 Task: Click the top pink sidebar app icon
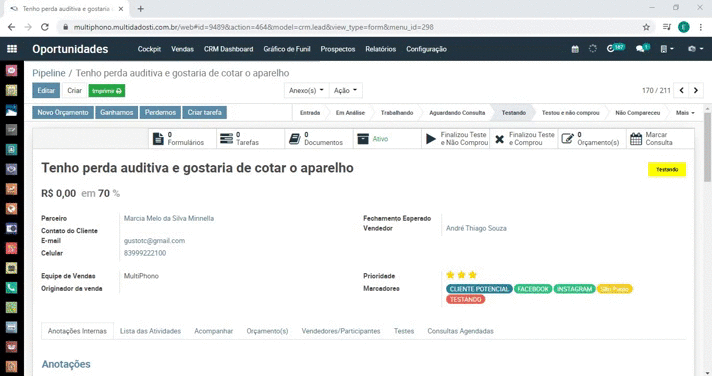tap(11, 70)
